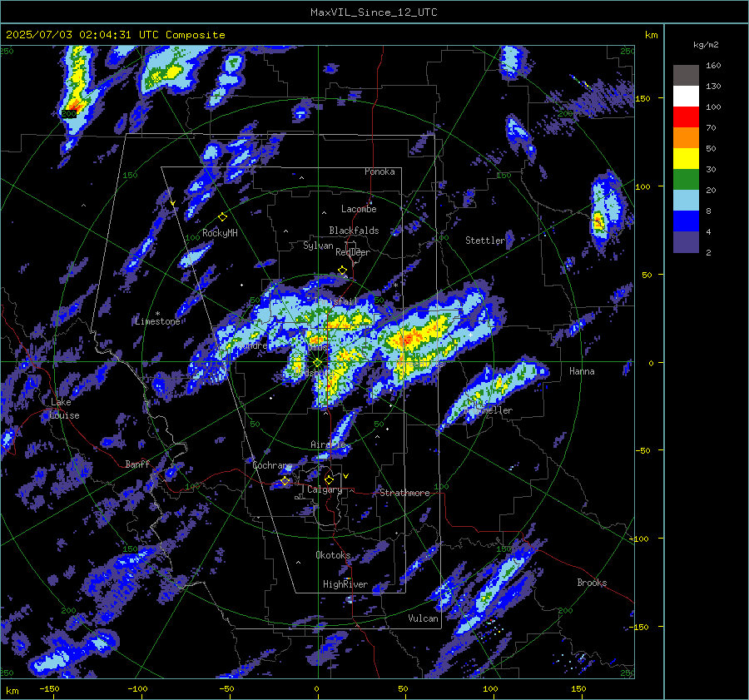Screen dimensions: 749x700
Task: Click the yellow diamond marker below Cochrane
Action: pyautogui.click(x=285, y=481)
